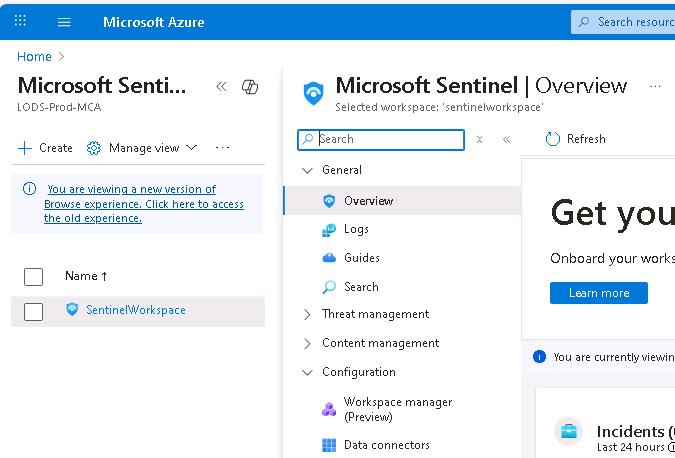The width and height of the screenshot is (675, 458).
Task: Toggle the select-all checkbox in the header
Action: pos(33,277)
